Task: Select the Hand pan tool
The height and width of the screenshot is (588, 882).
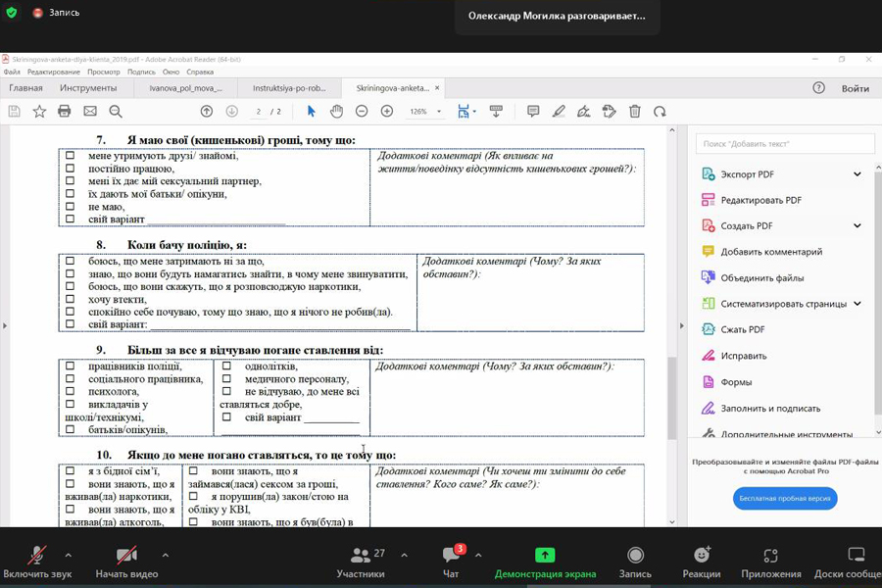Action: click(336, 112)
